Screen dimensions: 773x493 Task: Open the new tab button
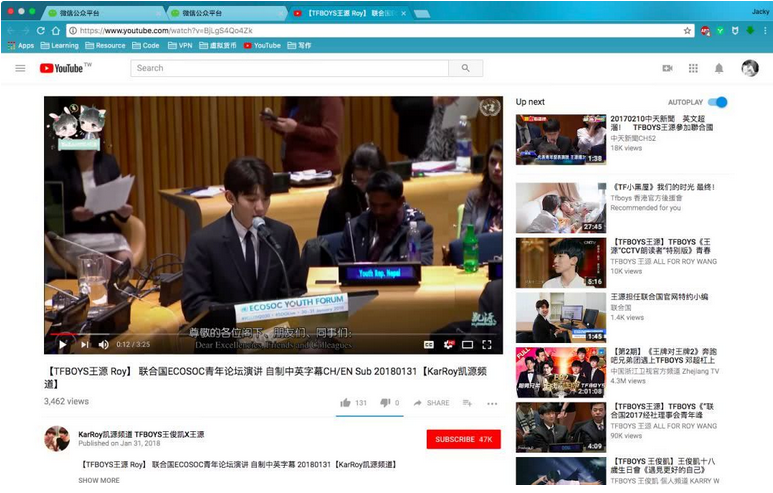(422, 14)
